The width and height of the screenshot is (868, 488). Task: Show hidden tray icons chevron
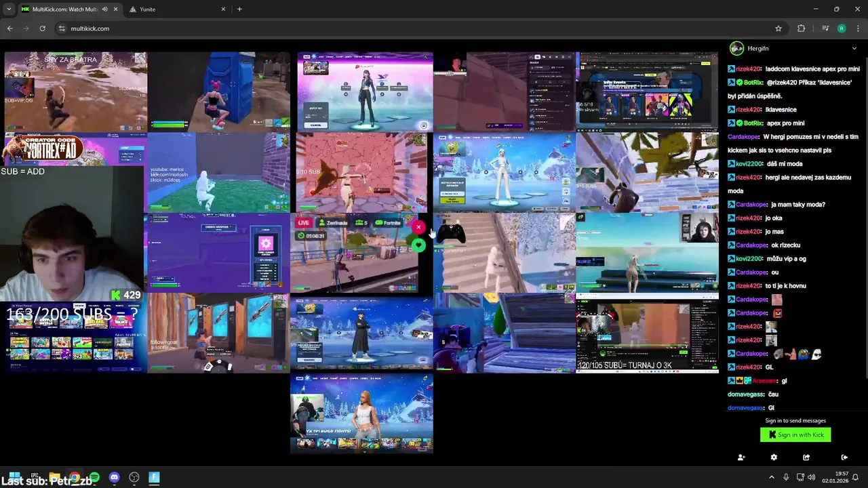click(x=771, y=477)
